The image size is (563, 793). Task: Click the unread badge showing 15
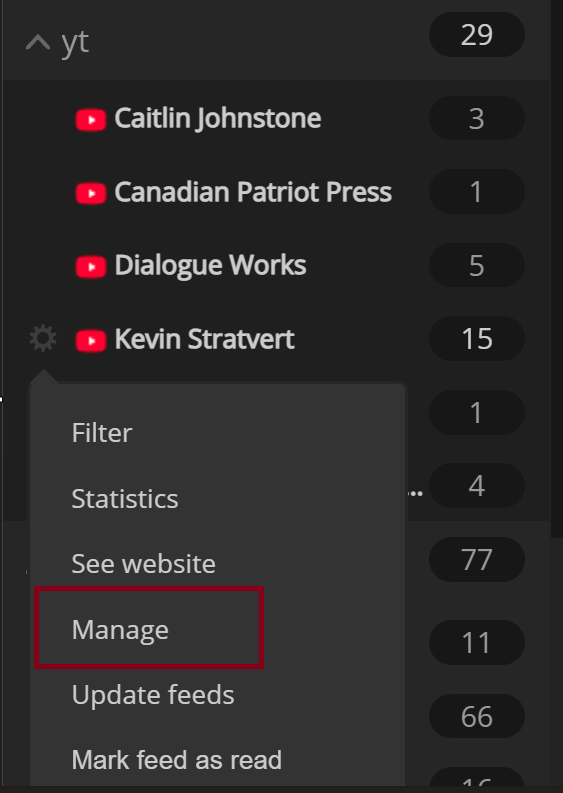pos(477,338)
